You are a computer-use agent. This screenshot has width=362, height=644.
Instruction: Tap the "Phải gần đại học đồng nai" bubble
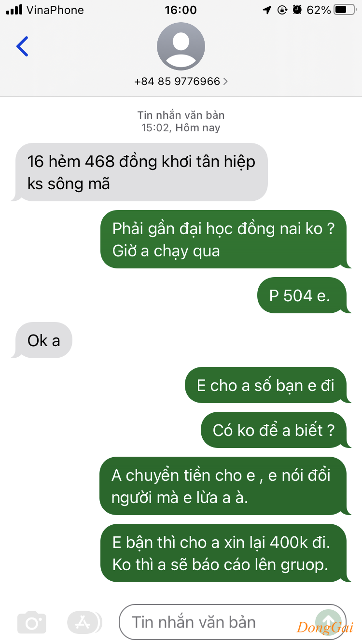[225, 239]
